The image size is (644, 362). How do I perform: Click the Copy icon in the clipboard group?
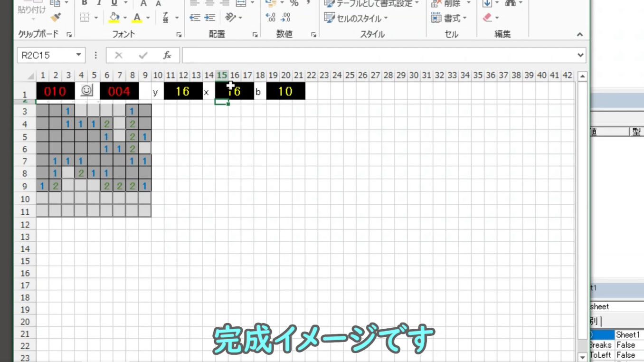[x=56, y=3]
